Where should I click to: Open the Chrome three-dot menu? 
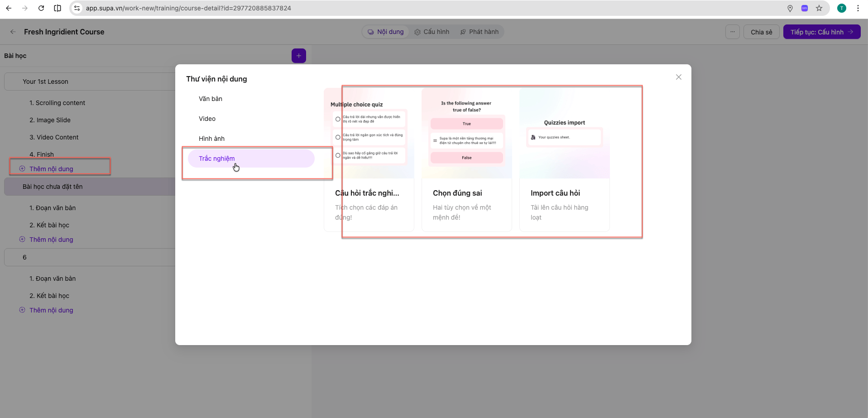click(x=858, y=8)
